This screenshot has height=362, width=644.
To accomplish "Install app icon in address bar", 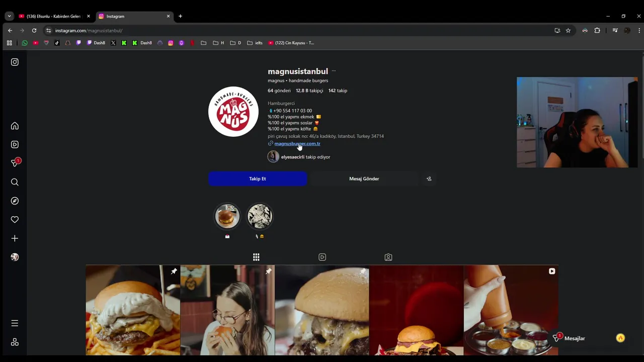I will click(x=557, y=30).
